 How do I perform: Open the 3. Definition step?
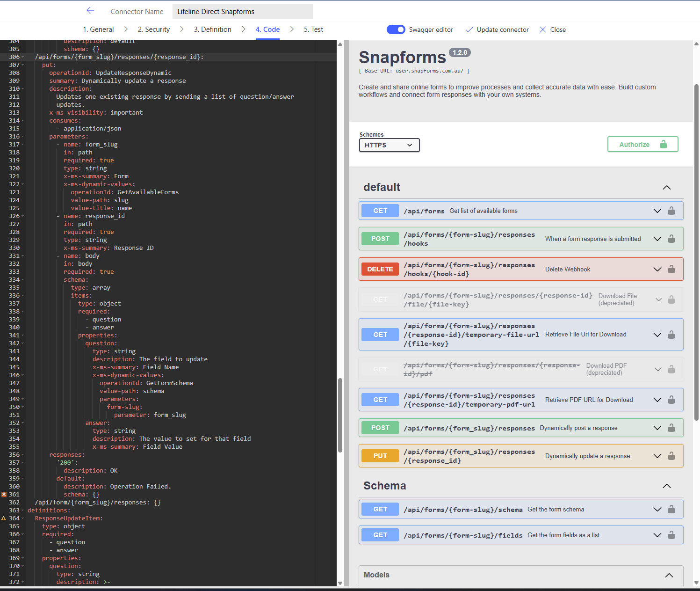point(213,29)
